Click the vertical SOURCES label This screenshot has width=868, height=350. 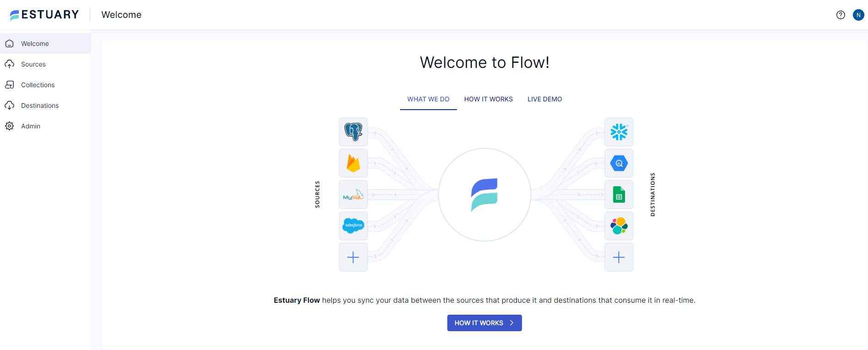point(317,194)
